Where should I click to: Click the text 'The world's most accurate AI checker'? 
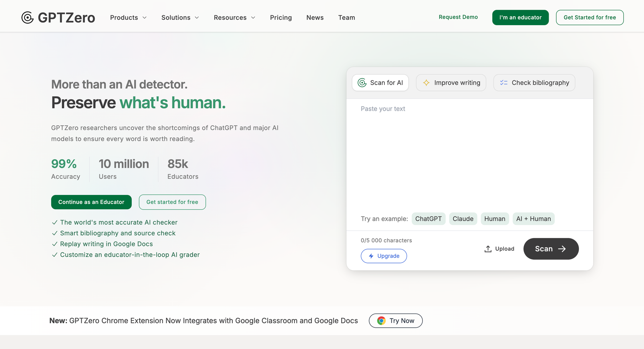click(119, 222)
